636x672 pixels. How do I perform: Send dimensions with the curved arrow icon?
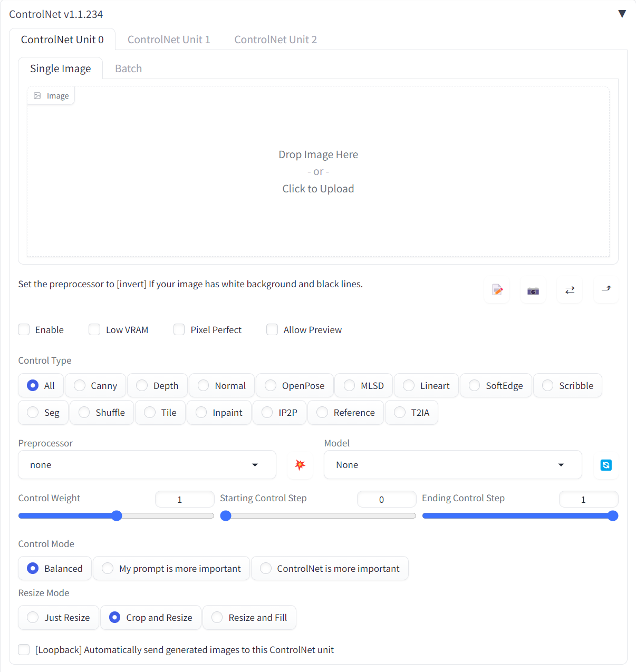click(x=606, y=290)
